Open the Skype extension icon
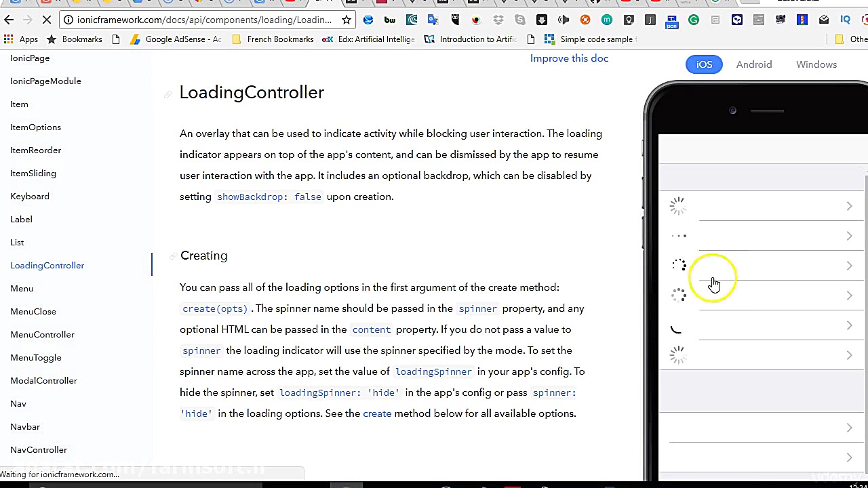Image resolution: width=868 pixels, height=488 pixels. click(520, 20)
